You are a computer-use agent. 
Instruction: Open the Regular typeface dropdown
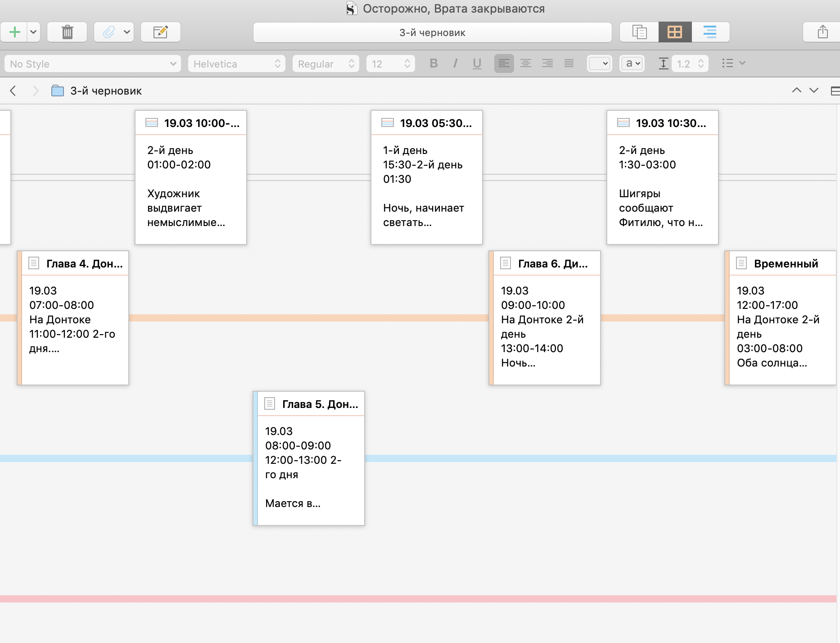coord(326,64)
